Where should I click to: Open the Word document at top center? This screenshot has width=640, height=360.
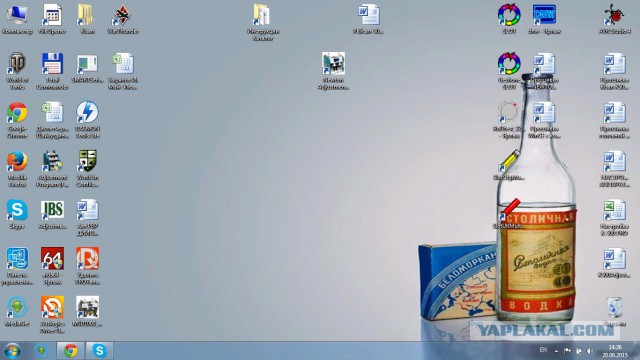(368, 15)
